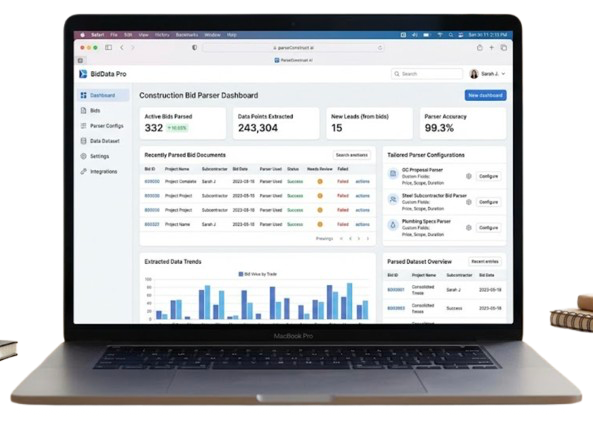The width and height of the screenshot is (593, 421).
Task: Click gear icon beside GC Proposal Parser
Action: [x=469, y=176]
